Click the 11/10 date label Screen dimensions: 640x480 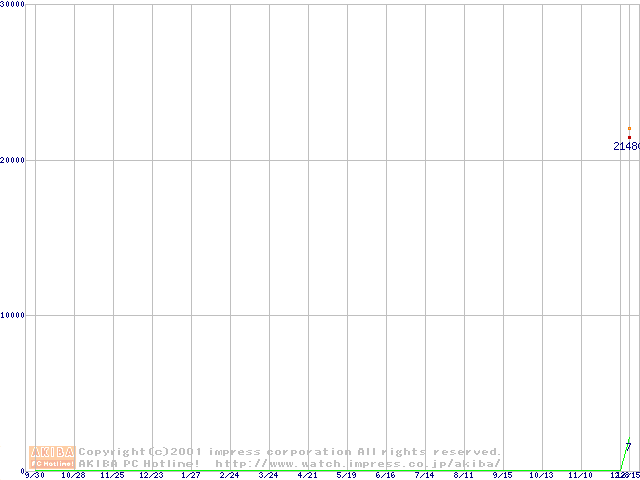580,475
